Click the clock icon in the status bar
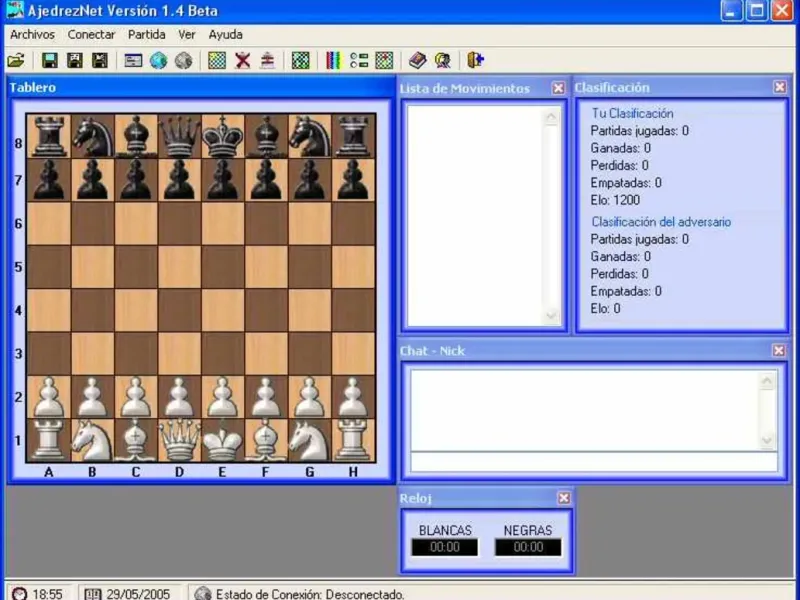 point(19,594)
